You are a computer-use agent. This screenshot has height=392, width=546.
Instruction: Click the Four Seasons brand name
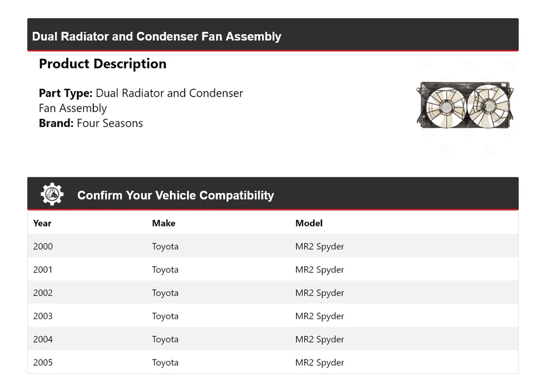(110, 123)
